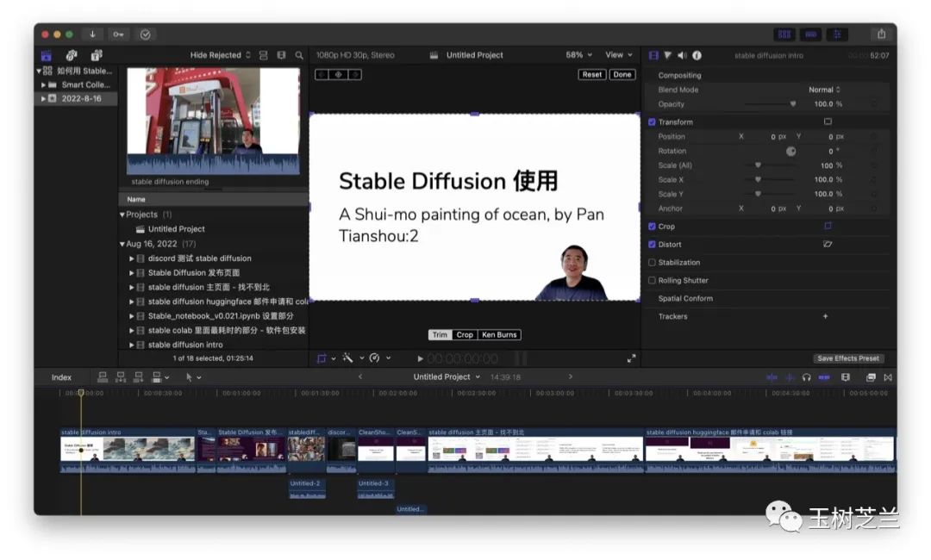The height and width of the screenshot is (560, 931).
Task: Play the viewer with play button
Action: (421, 359)
